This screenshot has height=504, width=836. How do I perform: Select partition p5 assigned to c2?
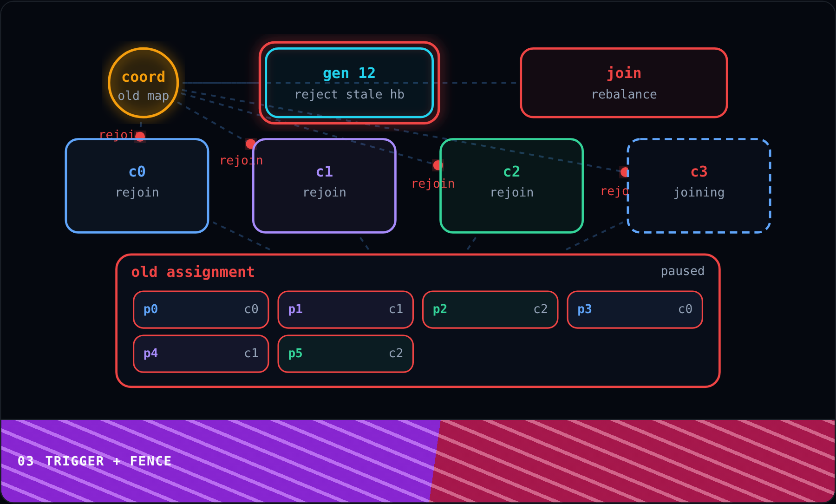click(346, 353)
